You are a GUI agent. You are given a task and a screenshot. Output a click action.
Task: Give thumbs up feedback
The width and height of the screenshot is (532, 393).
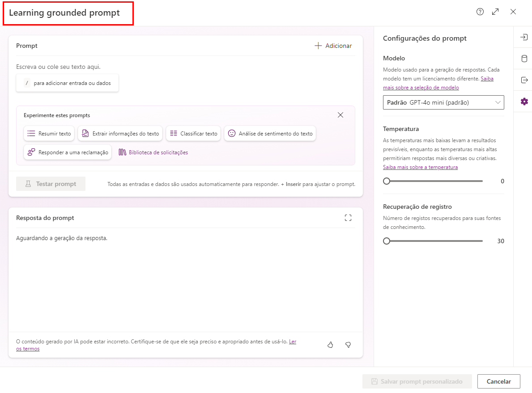pos(331,345)
